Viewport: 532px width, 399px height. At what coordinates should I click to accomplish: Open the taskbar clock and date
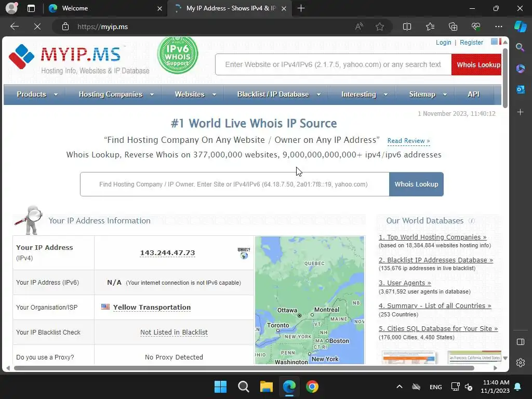[495, 387]
